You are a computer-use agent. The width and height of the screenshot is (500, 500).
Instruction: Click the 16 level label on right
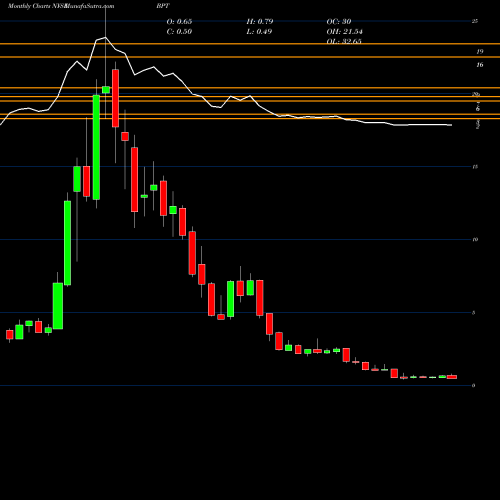click(x=480, y=65)
